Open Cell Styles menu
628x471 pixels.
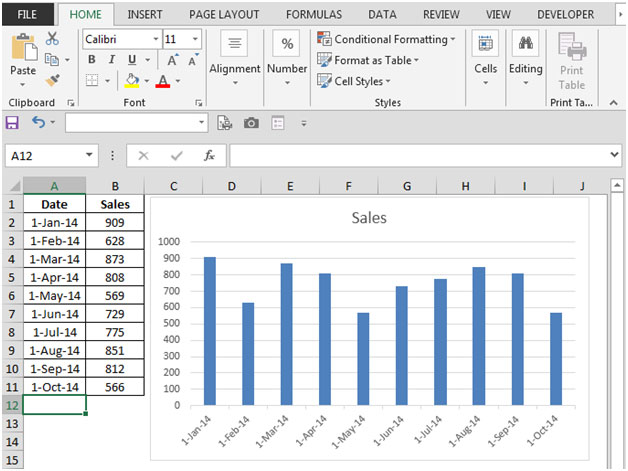[x=354, y=81]
